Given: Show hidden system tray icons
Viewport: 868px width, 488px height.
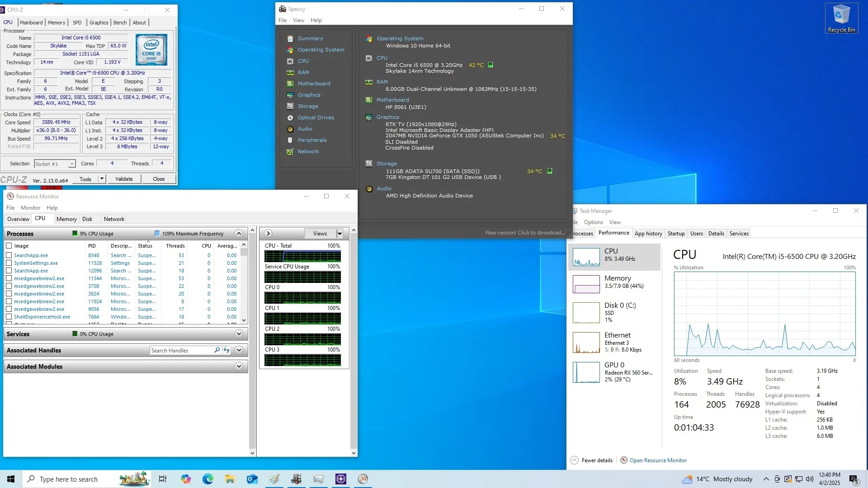Looking at the screenshot, I should pyautogui.click(x=766, y=479).
